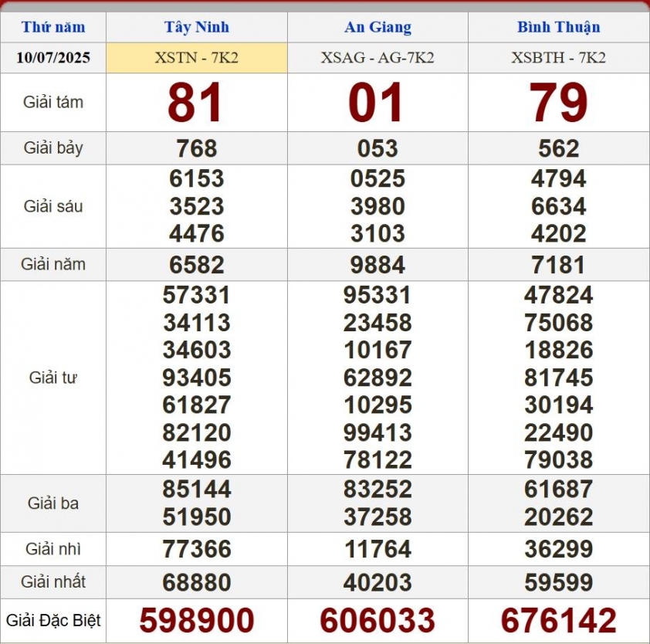Click An Giang giải tám number 01
The width and height of the screenshot is (650, 644).
(377, 103)
